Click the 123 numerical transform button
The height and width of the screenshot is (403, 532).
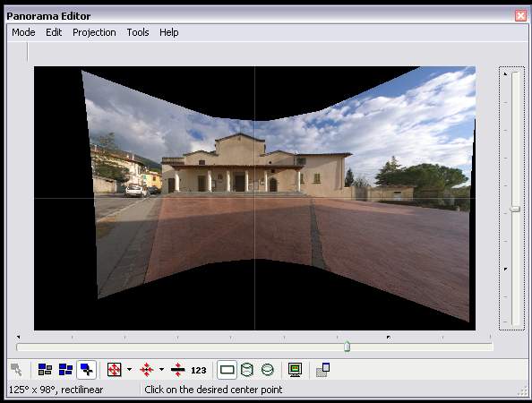[199, 370]
